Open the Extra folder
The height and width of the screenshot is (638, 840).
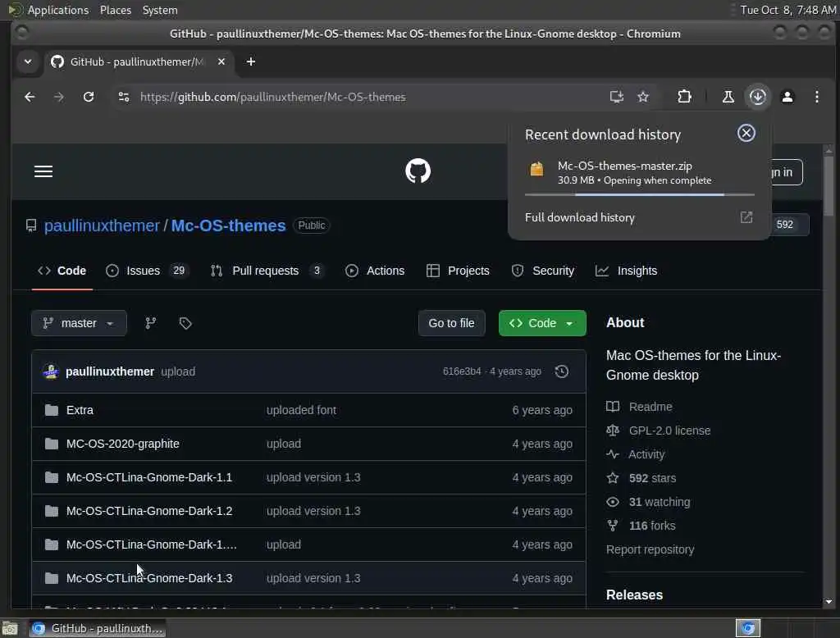coord(80,410)
